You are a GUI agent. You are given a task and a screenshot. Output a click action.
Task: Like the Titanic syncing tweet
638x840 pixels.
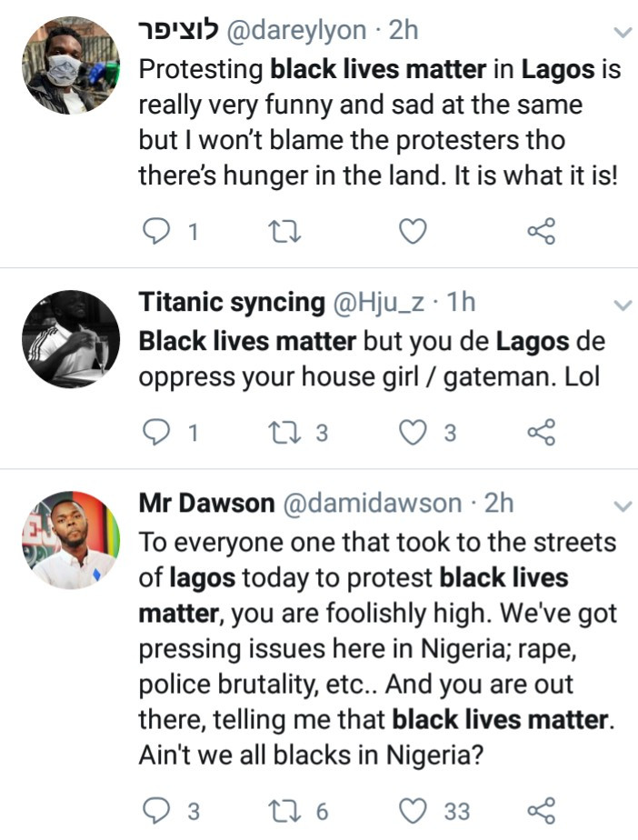414,433
